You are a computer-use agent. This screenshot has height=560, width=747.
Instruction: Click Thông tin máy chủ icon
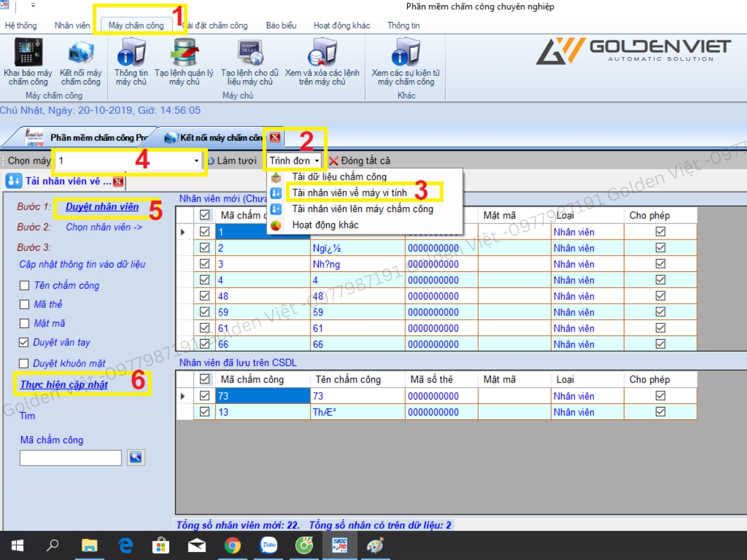[x=131, y=54]
